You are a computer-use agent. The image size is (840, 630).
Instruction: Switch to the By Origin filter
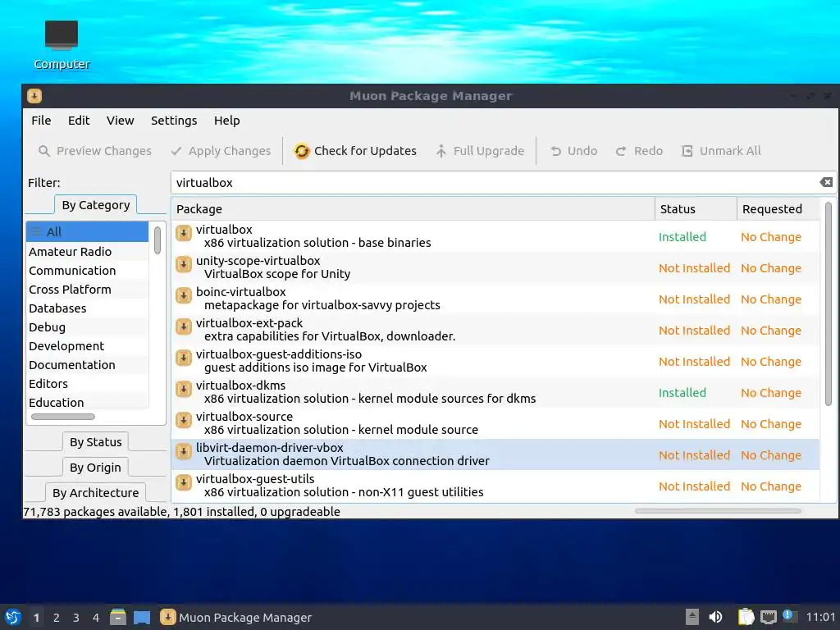(95, 467)
